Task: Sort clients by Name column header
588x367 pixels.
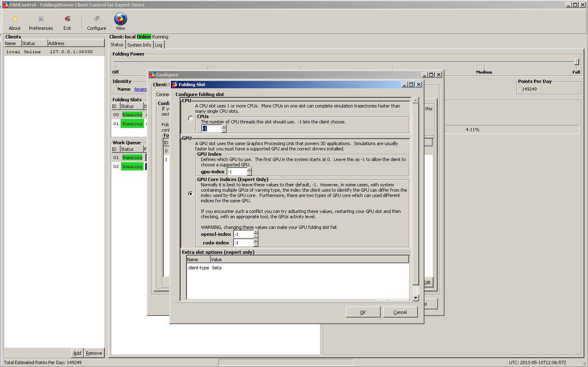Action: (13, 43)
